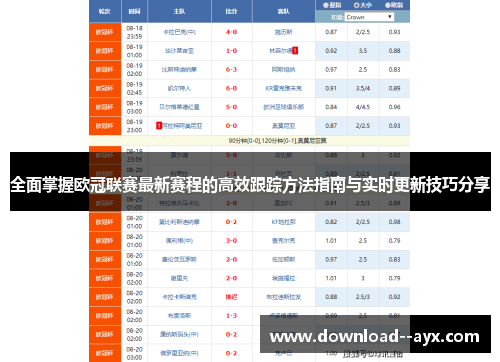
Task: Click 0.83 odds in the 6-3 row
Action: (x=394, y=69)
